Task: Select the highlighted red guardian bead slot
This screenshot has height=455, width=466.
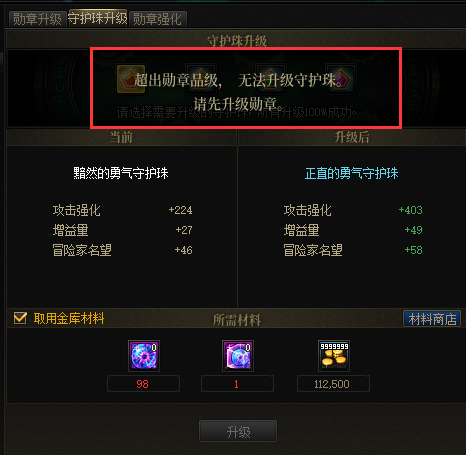Action: 131,79
